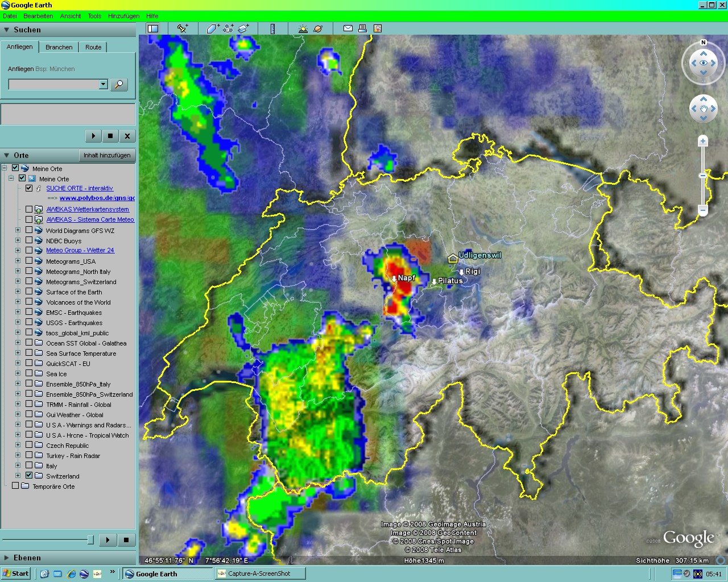Click the places transparency slider handle
Viewport: 728px width, 582px height.
click(90, 539)
